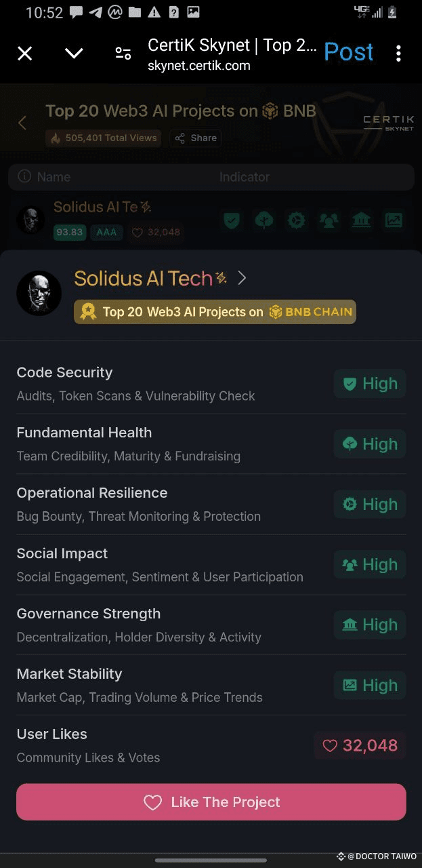Open the Top 20 Web3 AI Projects badge
Screen dimensions: 422x868
tap(215, 312)
